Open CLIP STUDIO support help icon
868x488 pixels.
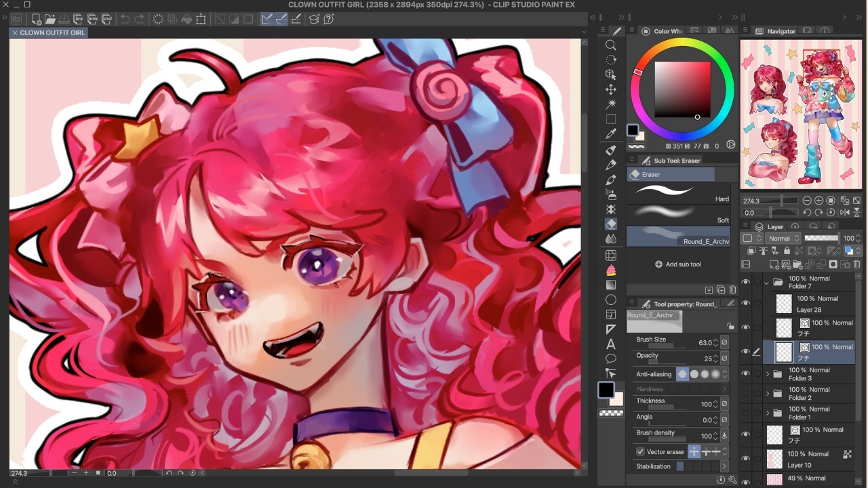point(329,20)
